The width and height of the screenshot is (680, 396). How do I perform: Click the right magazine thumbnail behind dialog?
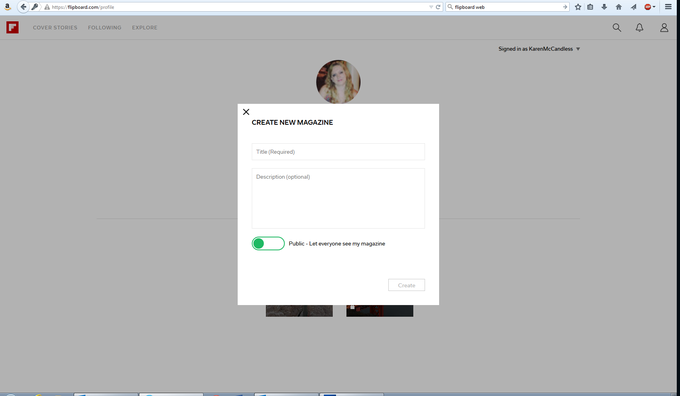click(379, 311)
